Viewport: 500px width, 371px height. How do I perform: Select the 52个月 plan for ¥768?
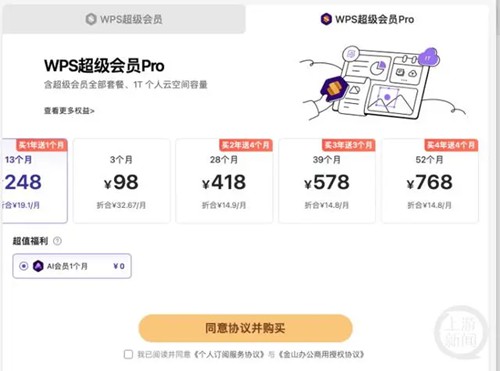pos(430,181)
